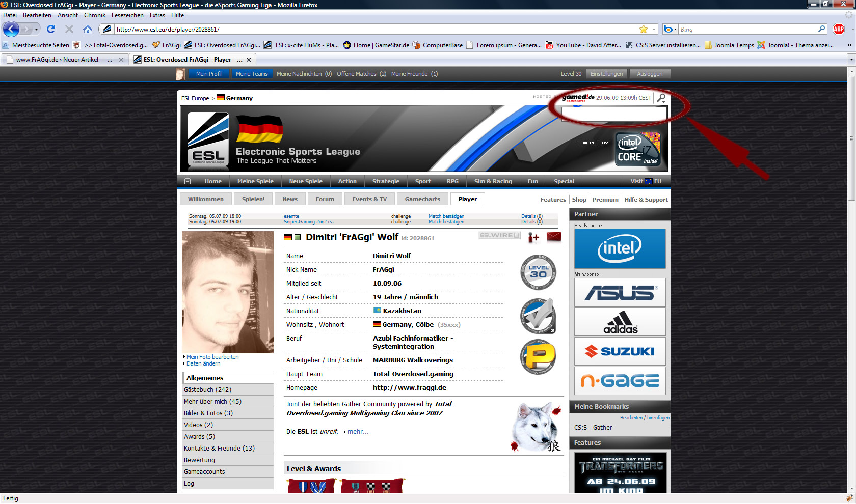This screenshot has height=504, width=856.
Task: Click the ESLWIRE badge
Action: coord(500,235)
